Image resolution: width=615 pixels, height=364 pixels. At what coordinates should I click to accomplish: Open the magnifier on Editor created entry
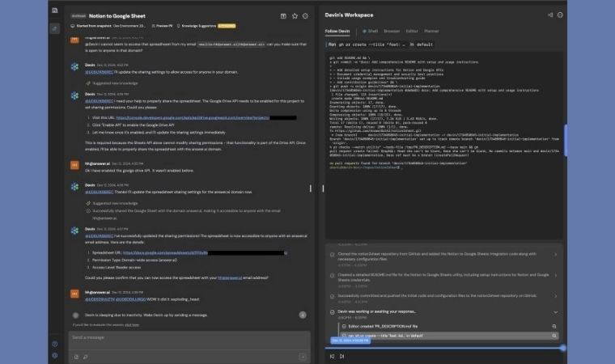[554, 325]
